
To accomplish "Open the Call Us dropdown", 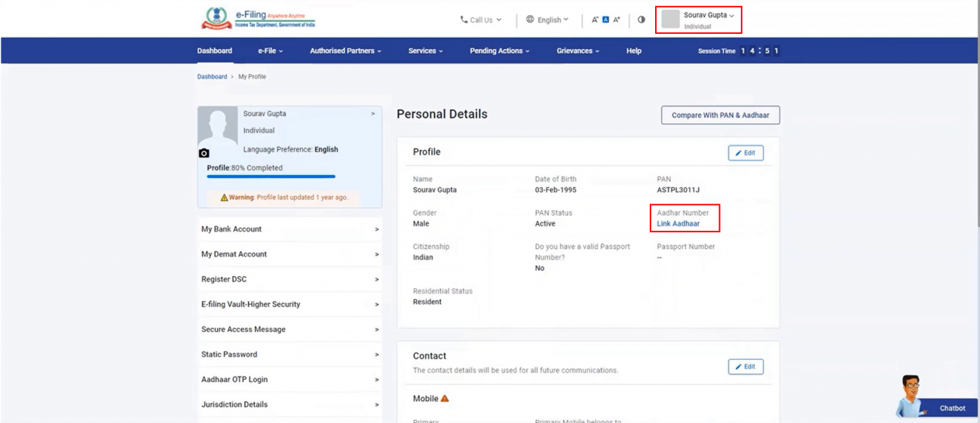I will pos(480,20).
